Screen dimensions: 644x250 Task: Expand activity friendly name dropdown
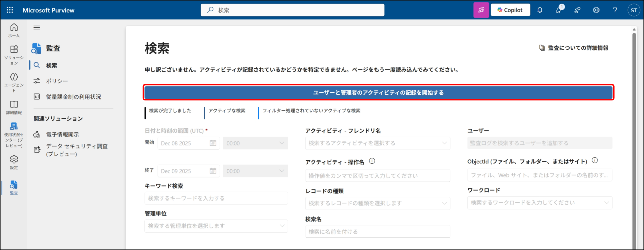(x=377, y=143)
